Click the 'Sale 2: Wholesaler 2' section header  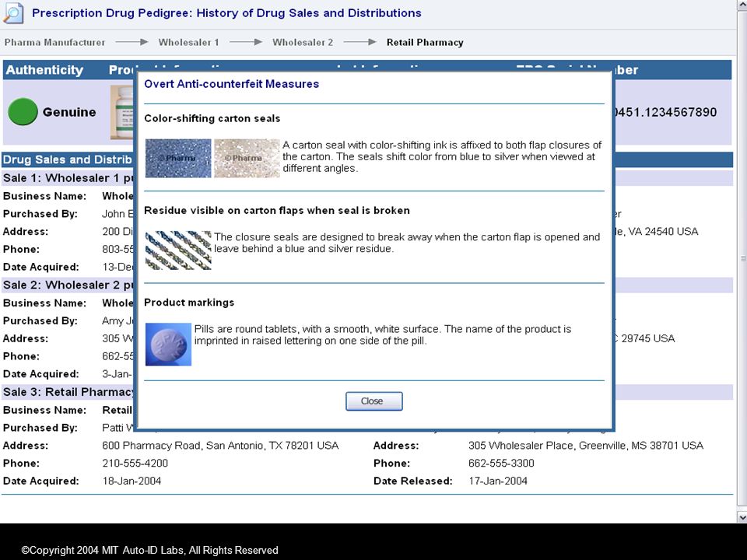68,285
